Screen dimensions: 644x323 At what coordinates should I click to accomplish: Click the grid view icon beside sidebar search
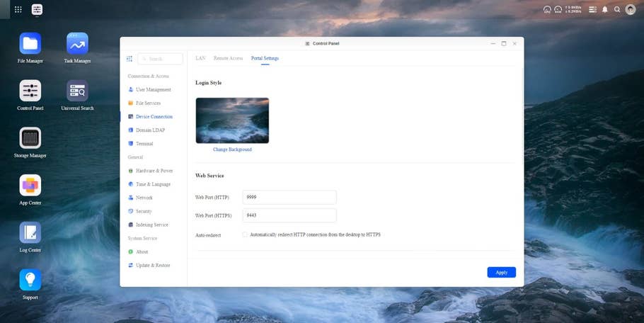[x=130, y=59]
